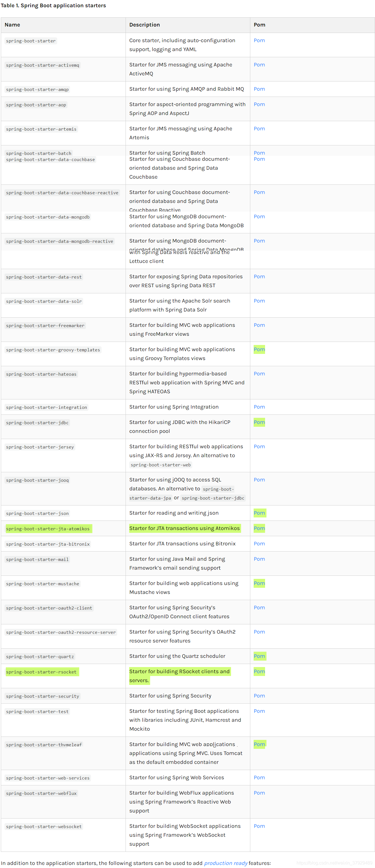Click inline code 'spring-boot-starter-jdbc' in jooq description
The height and width of the screenshot is (868, 375).
213,498
